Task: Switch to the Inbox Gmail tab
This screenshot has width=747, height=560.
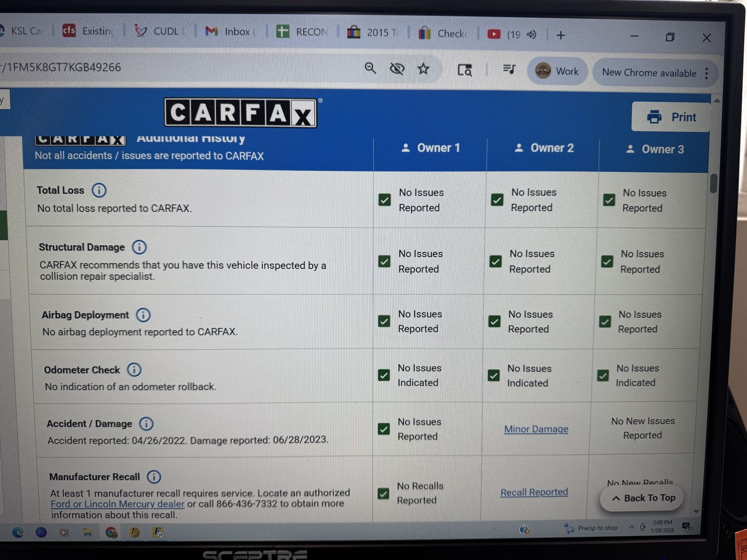Action: [231, 32]
